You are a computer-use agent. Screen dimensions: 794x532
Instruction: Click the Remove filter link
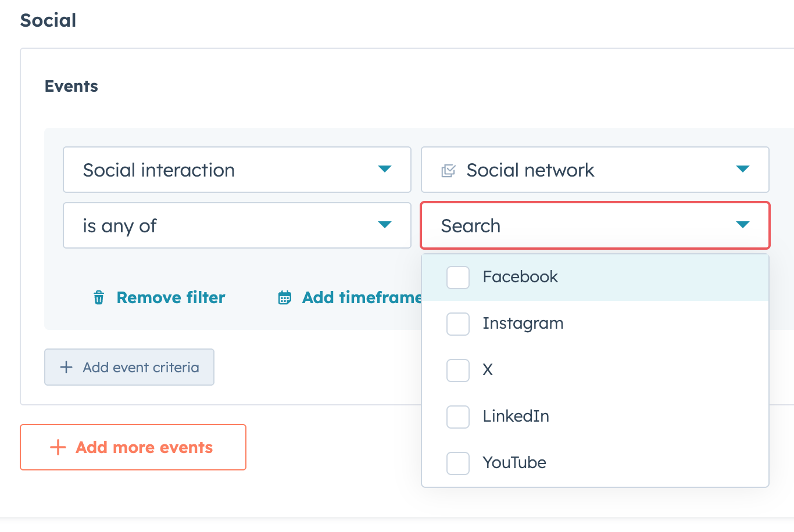click(x=170, y=298)
